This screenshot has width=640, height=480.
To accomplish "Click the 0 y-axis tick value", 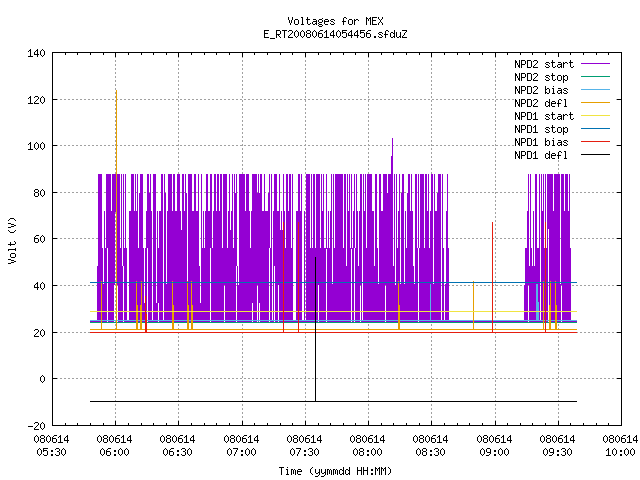I will tap(42, 379).
